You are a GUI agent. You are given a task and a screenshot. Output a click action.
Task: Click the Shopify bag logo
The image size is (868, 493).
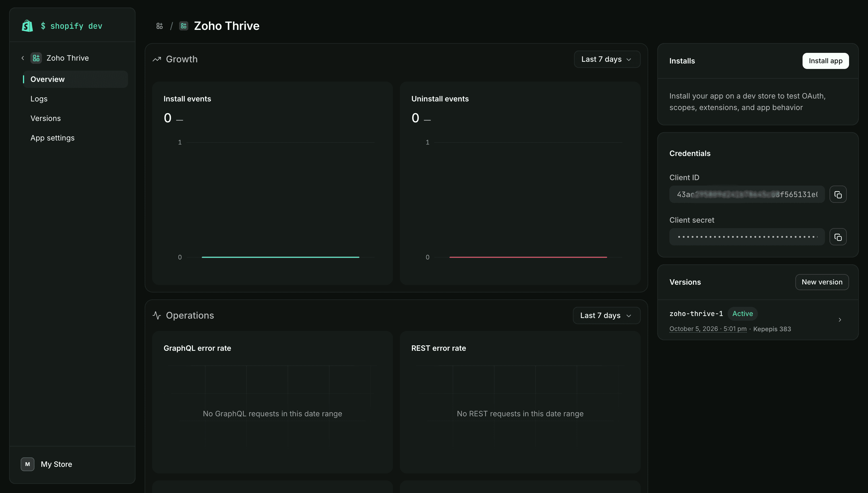[x=27, y=26]
